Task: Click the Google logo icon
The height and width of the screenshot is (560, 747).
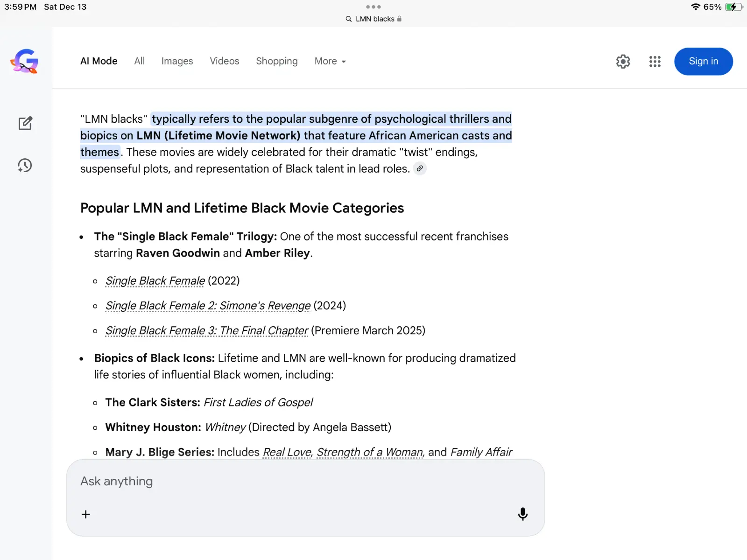Action: point(25,61)
